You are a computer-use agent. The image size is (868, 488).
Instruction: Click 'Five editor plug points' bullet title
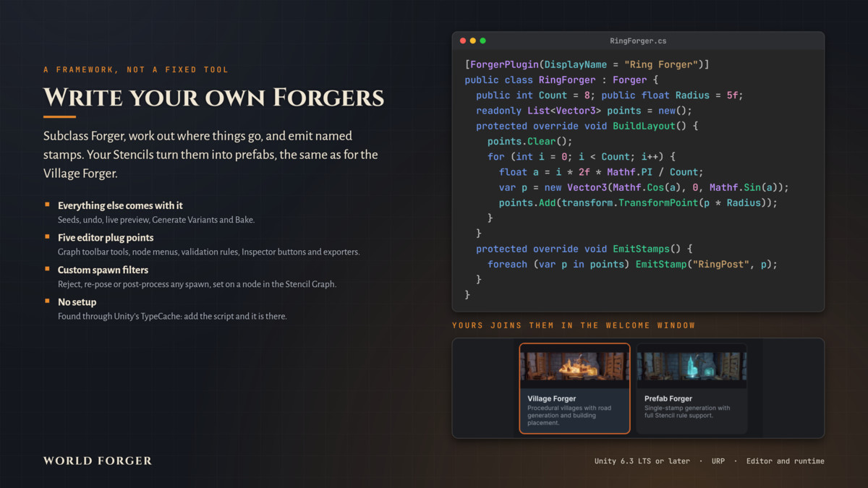(106, 237)
